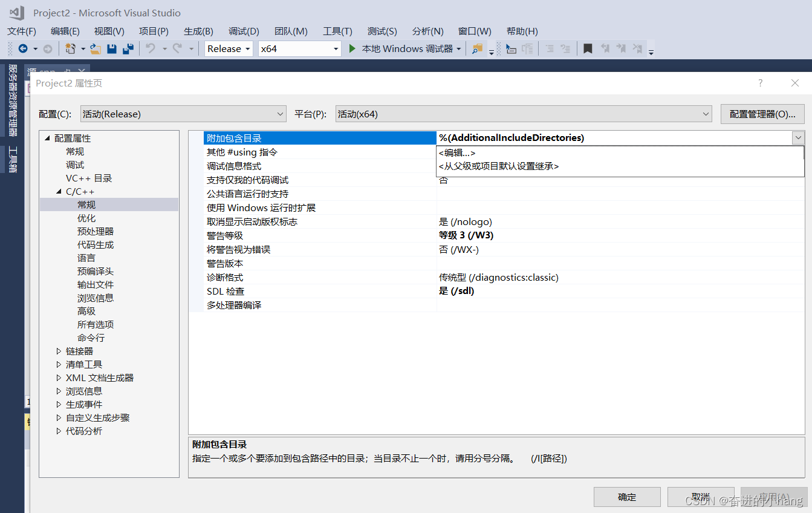
Task: Click the Save All icon
Action: pyautogui.click(x=128, y=49)
